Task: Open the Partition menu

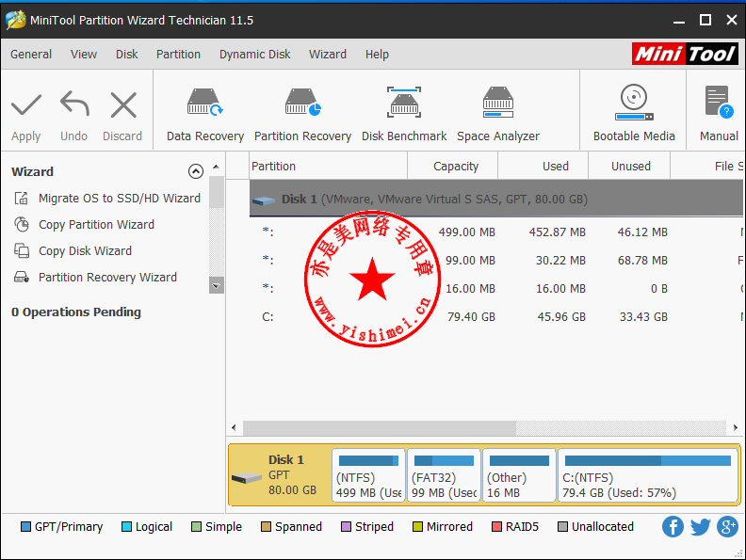Action: (x=178, y=55)
